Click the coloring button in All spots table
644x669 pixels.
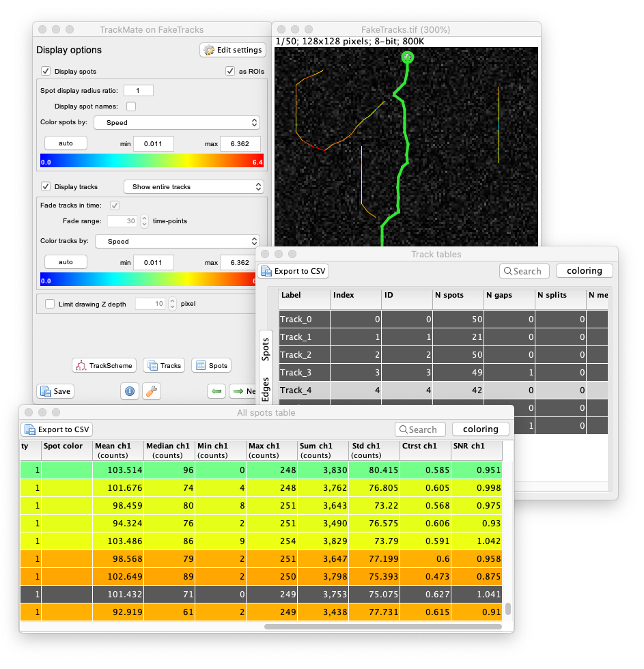(x=481, y=429)
